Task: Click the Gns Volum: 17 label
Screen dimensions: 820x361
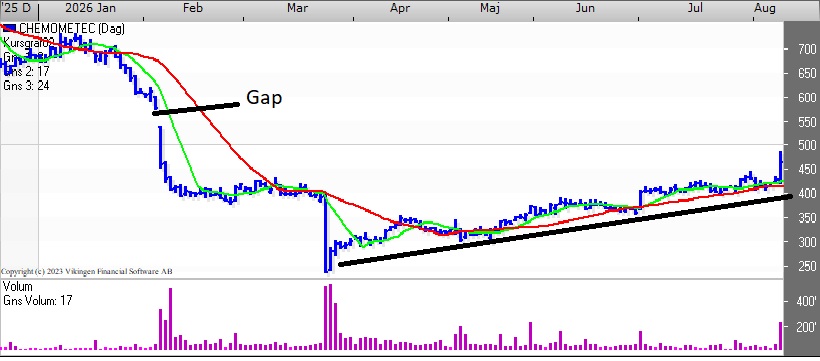Action: pos(37,301)
